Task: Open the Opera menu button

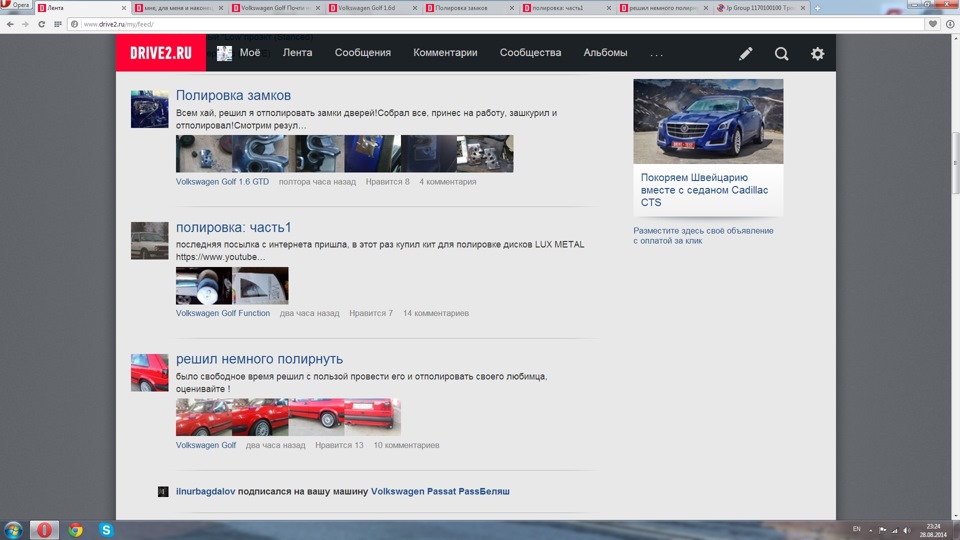Action: [x=16, y=5]
